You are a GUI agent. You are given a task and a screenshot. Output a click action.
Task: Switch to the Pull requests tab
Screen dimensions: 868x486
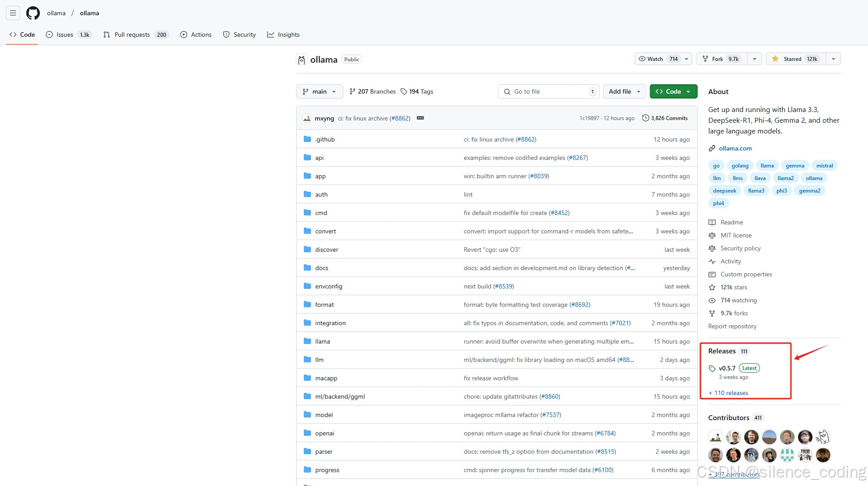132,34
